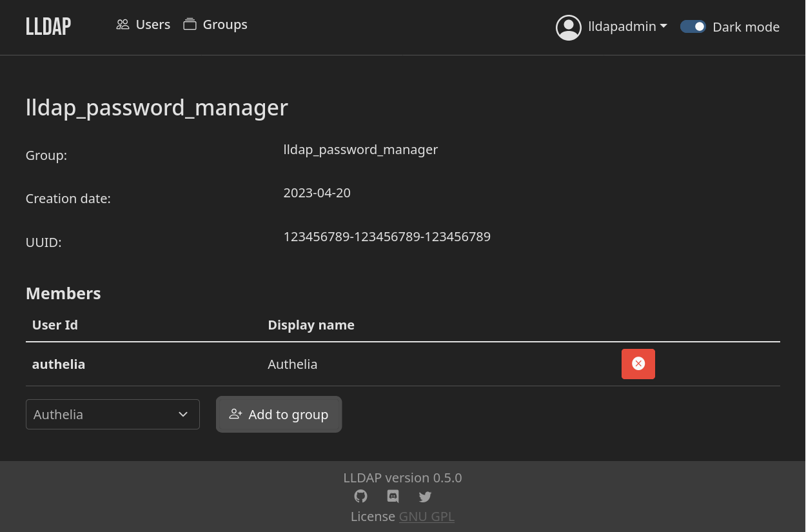Click the user avatar icon next to lldapadmin
806x532 pixels.
click(568, 26)
